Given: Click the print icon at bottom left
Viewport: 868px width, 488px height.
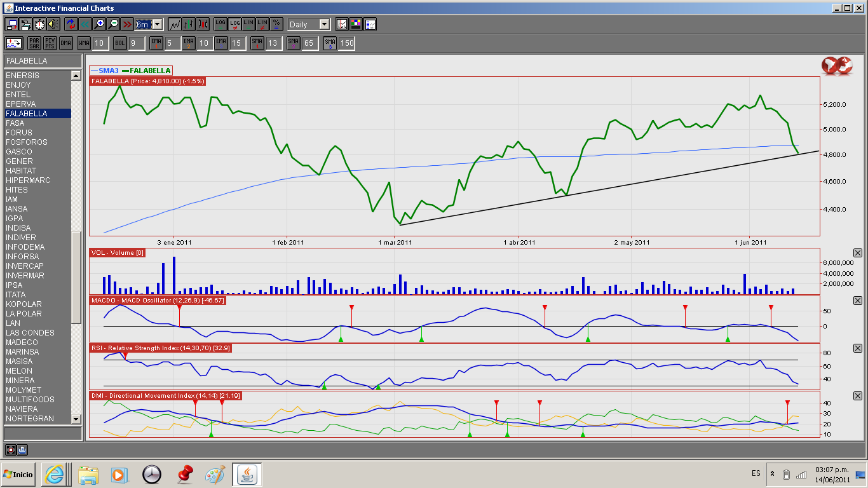Looking at the screenshot, I should [x=22, y=450].
